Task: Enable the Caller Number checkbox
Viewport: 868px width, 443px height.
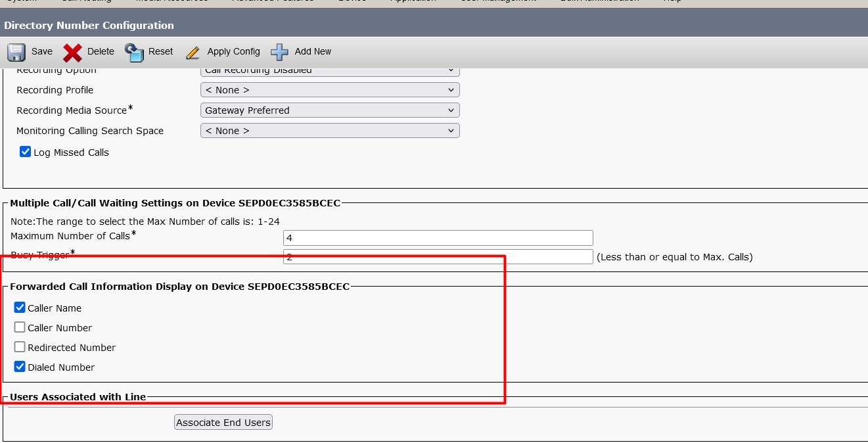Action: click(19, 327)
